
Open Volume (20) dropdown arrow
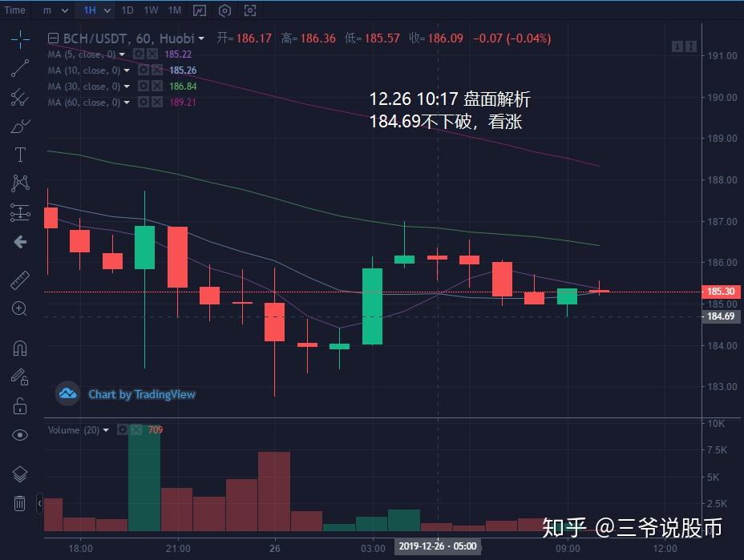click(106, 430)
